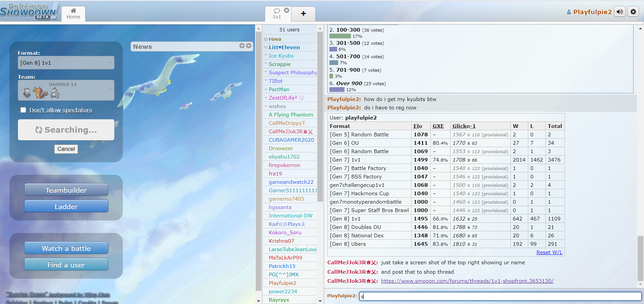Click the Reset W/L link

pyautogui.click(x=549, y=252)
